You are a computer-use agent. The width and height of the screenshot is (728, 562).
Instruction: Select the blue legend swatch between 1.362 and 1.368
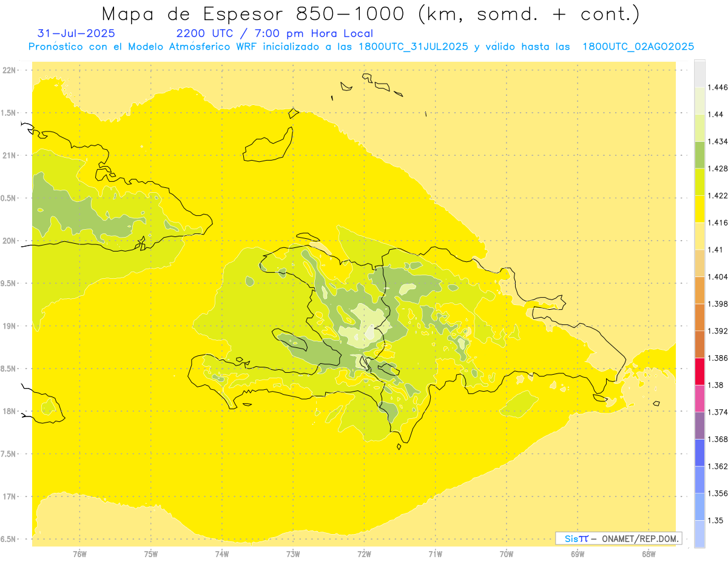(x=699, y=452)
